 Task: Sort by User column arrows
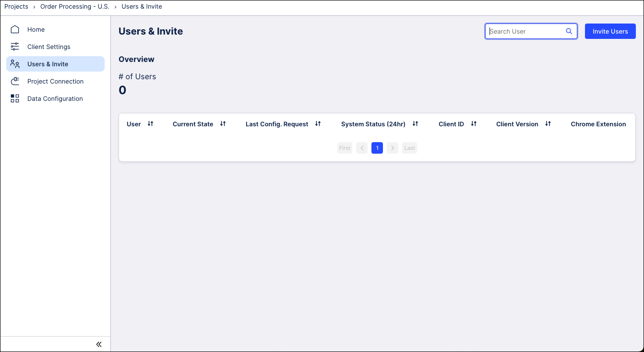[x=150, y=124]
